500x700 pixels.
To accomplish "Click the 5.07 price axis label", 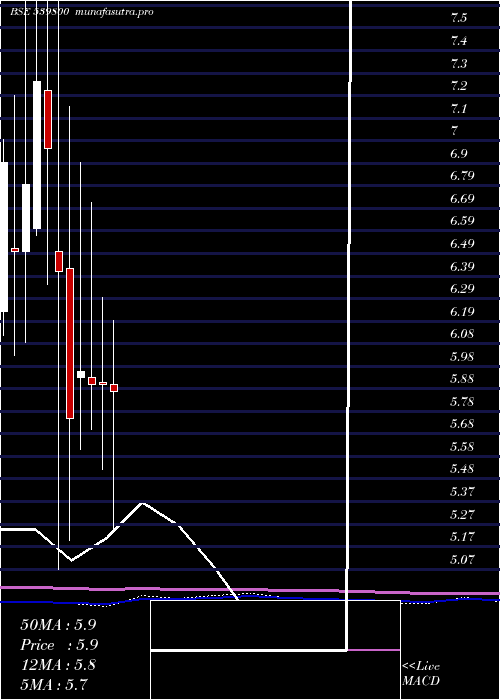I will coord(462,559).
